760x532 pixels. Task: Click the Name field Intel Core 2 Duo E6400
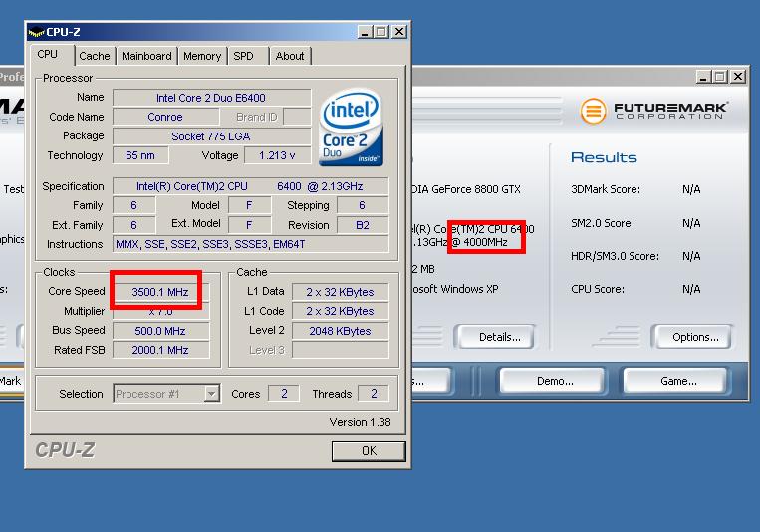tap(212, 98)
